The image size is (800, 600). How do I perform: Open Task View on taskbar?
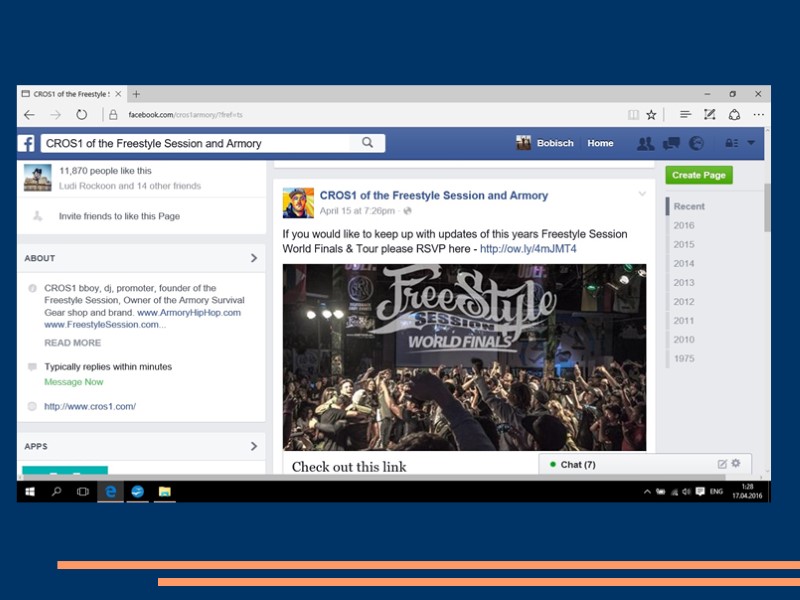pyautogui.click(x=83, y=491)
